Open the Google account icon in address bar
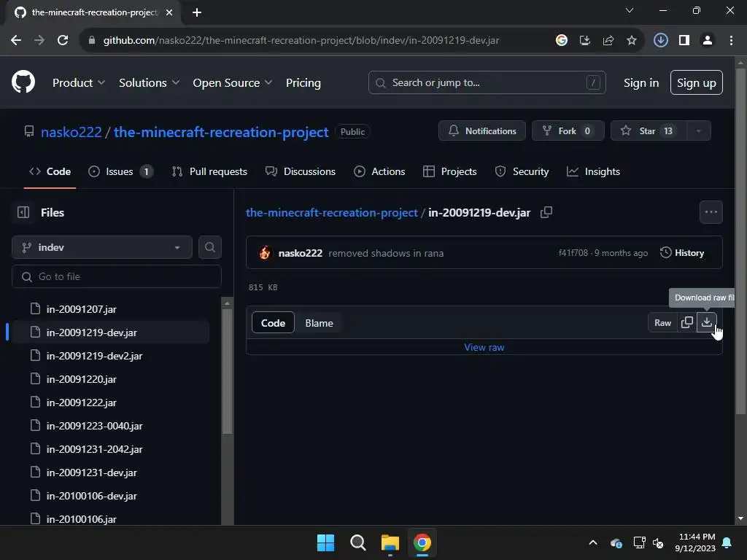Image resolution: width=747 pixels, height=560 pixels. pos(562,40)
